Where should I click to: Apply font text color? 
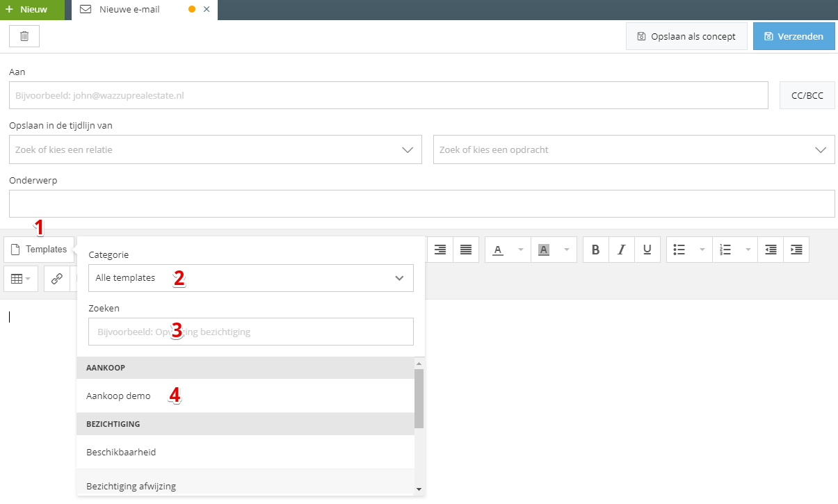(498, 250)
